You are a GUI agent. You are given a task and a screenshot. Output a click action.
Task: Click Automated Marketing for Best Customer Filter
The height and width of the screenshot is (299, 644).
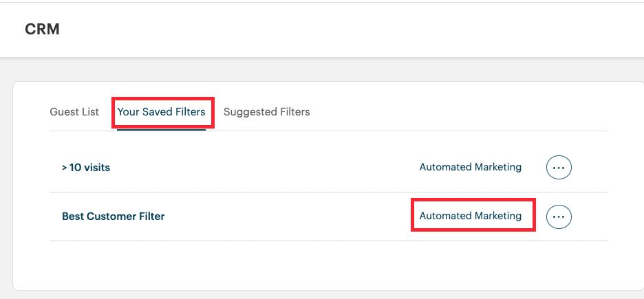click(x=471, y=216)
